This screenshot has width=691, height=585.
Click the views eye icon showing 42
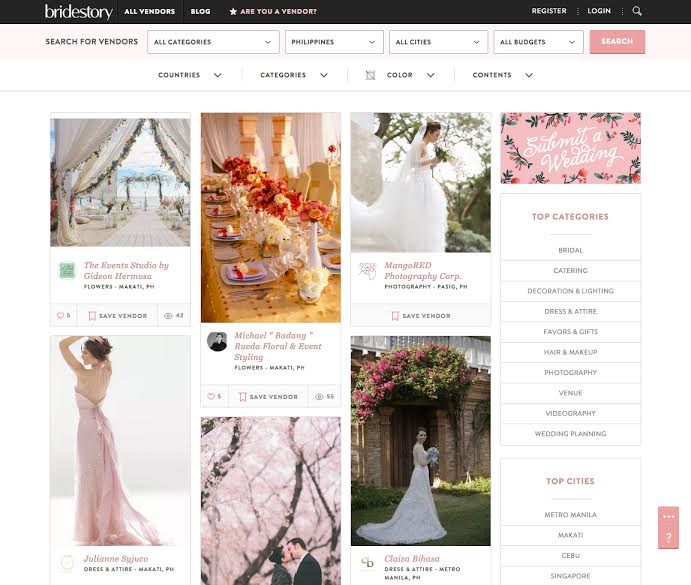[x=166, y=315]
